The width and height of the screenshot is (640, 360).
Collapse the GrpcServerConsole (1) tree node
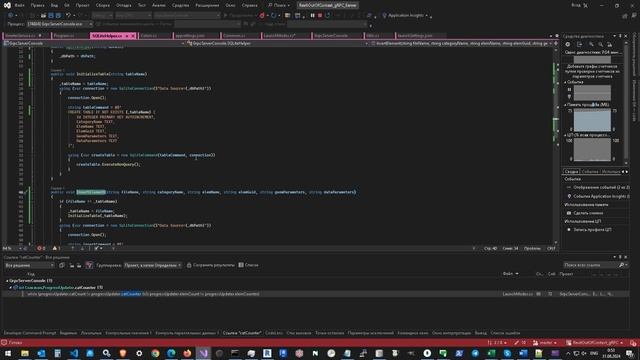[7, 281]
